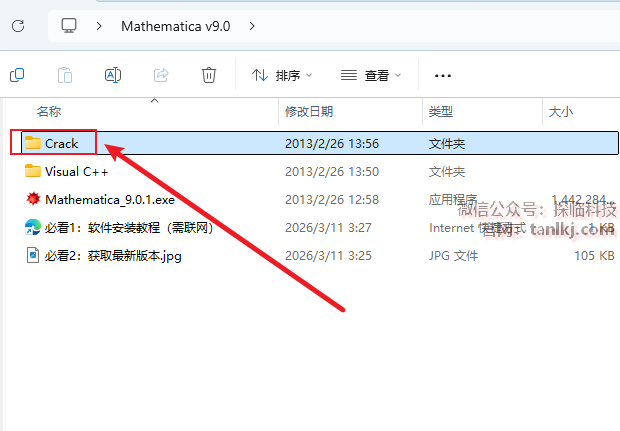Screen dimensions: 620x431
Task: Open the 查看 view dropdown
Action: (371, 75)
